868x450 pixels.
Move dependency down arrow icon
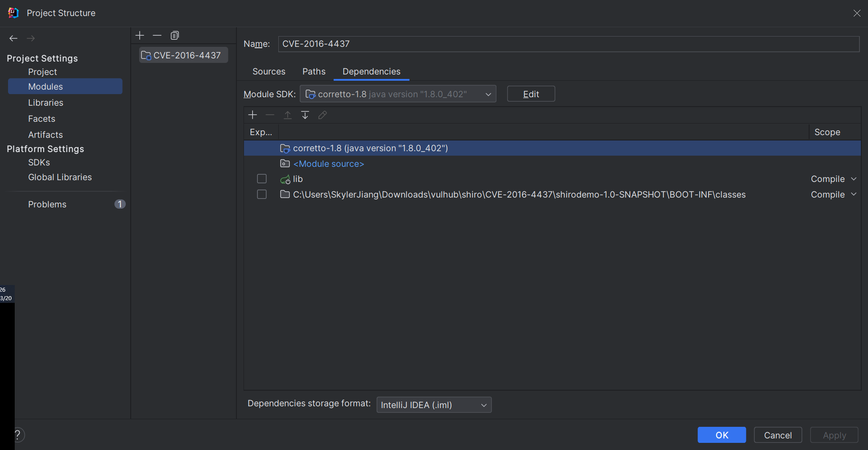coord(305,115)
